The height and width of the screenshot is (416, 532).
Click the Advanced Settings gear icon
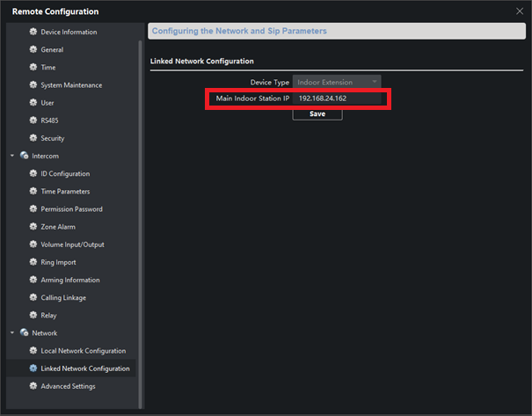pyautogui.click(x=33, y=386)
